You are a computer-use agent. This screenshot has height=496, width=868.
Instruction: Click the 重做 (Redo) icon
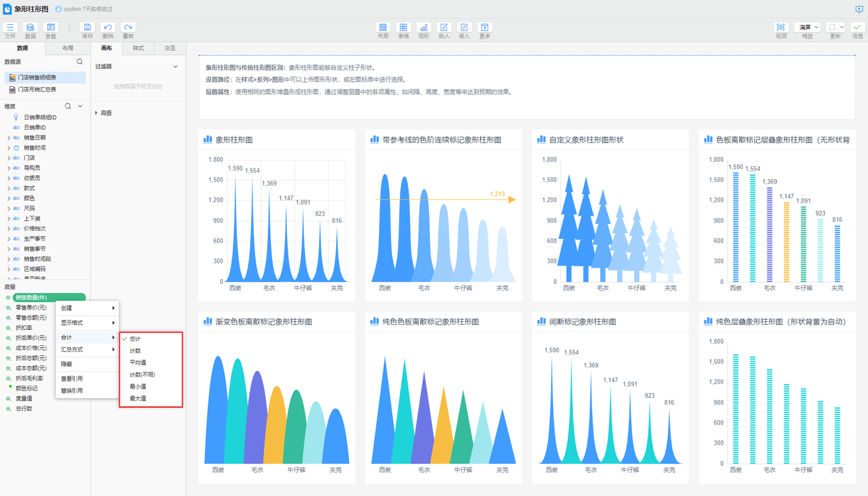(128, 27)
